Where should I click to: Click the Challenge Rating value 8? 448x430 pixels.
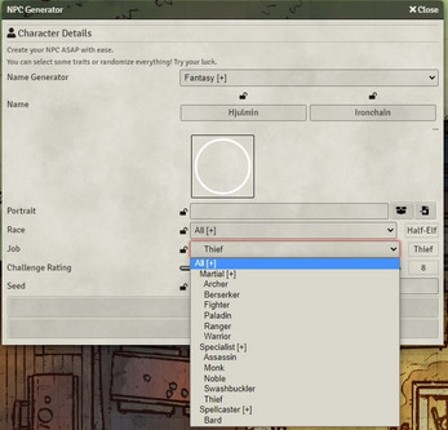(423, 268)
